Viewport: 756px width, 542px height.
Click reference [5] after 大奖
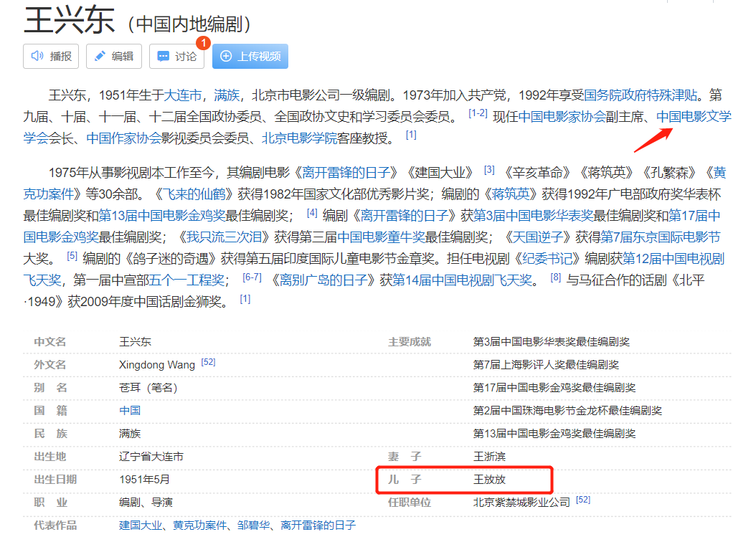(x=72, y=256)
